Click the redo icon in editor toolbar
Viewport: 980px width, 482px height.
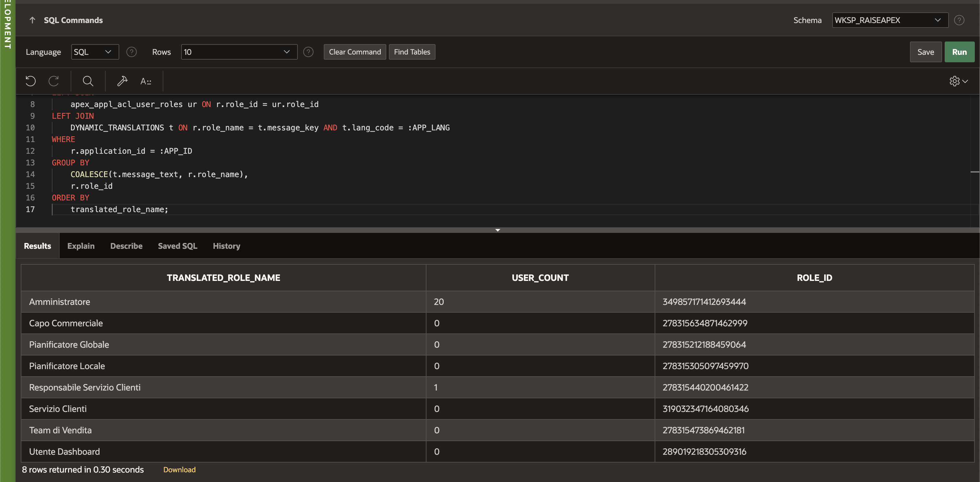[x=54, y=81]
